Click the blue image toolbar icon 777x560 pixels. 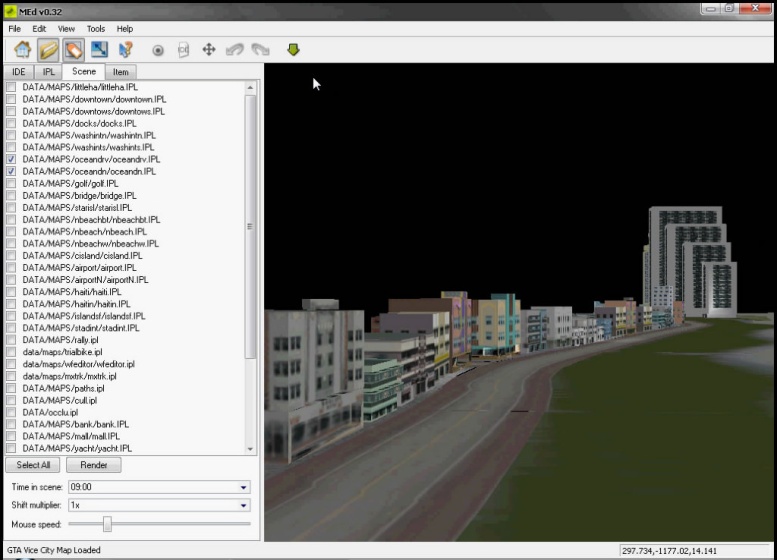coord(99,49)
